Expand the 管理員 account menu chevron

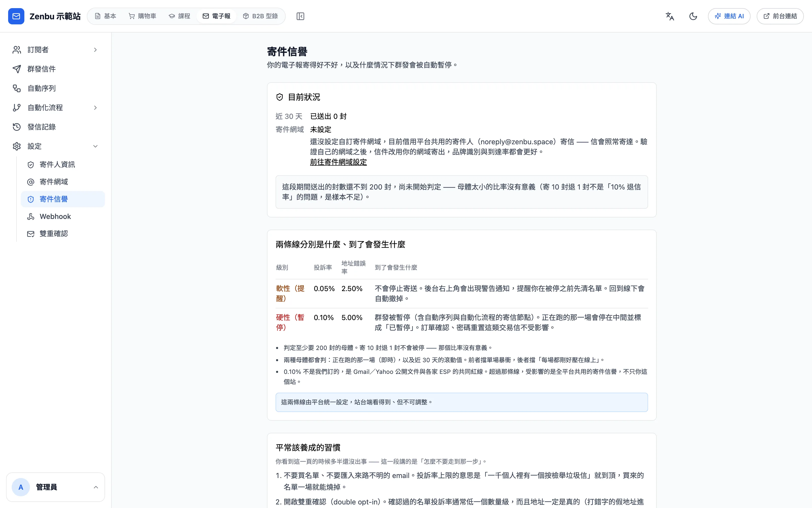click(x=96, y=487)
